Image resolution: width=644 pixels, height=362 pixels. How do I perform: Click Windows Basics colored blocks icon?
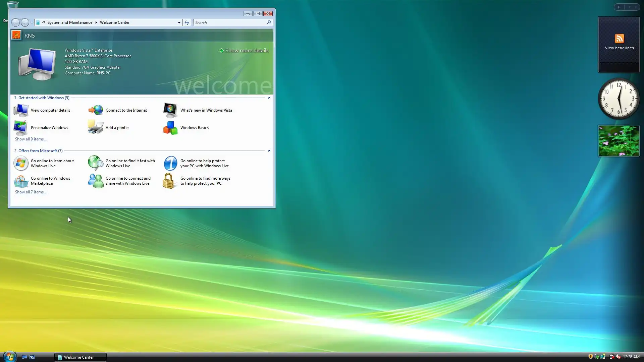170,128
